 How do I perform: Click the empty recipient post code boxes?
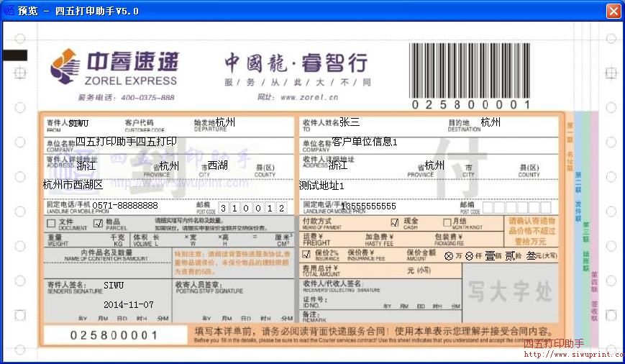coord(517,207)
